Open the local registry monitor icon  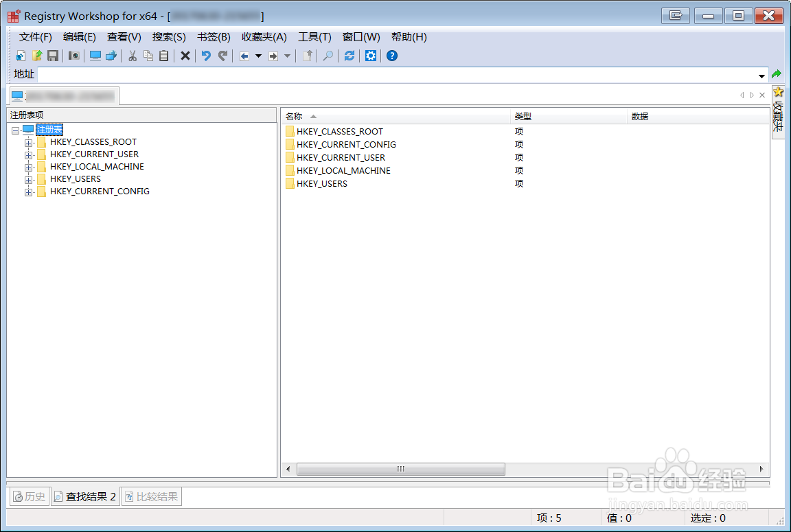tap(95, 56)
